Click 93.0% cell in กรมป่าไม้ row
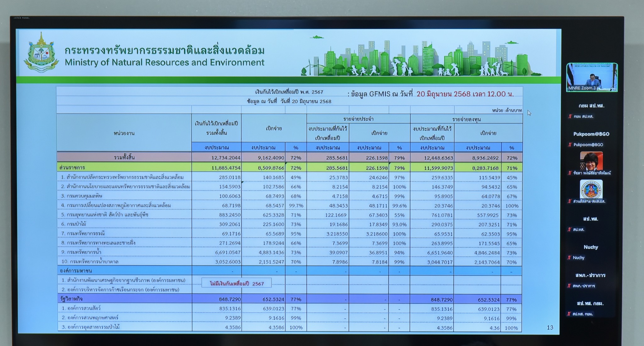This screenshot has width=644, height=346. click(399, 224)
